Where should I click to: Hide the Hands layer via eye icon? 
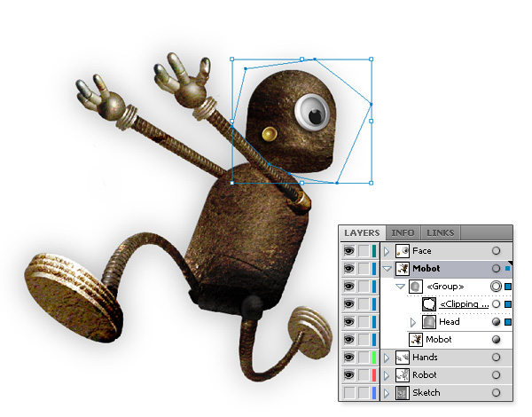[348, 358]
